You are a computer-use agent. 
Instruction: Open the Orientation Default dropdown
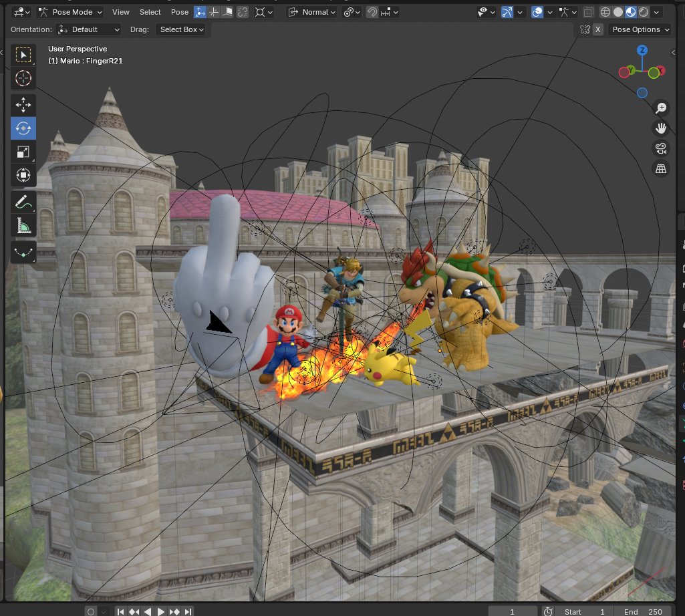(x=89, y=29)
